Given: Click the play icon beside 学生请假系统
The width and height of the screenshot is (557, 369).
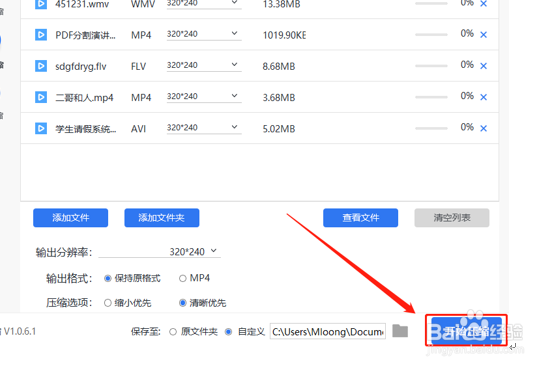Looking at the screenshot, I should click(41, 128).
